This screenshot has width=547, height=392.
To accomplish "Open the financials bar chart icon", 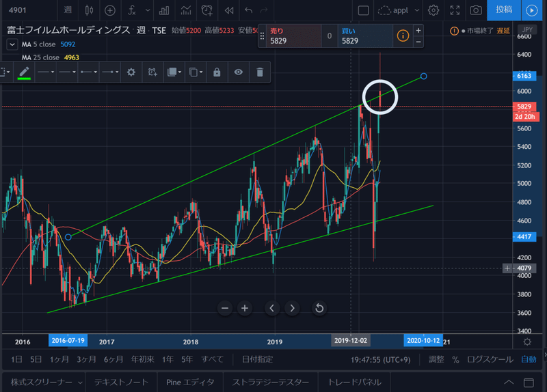I will [x=163, y=10].
